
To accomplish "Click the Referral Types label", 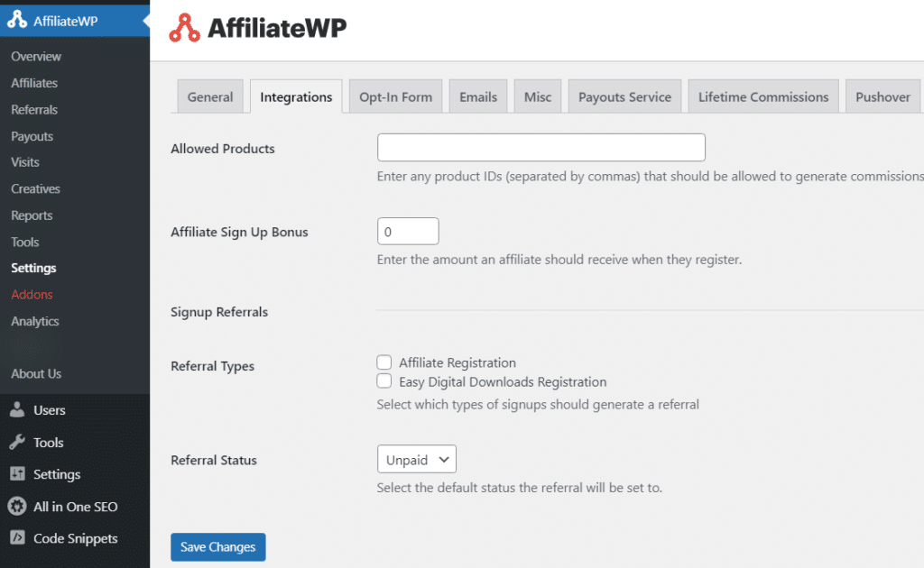I will [x=212, y=366].
